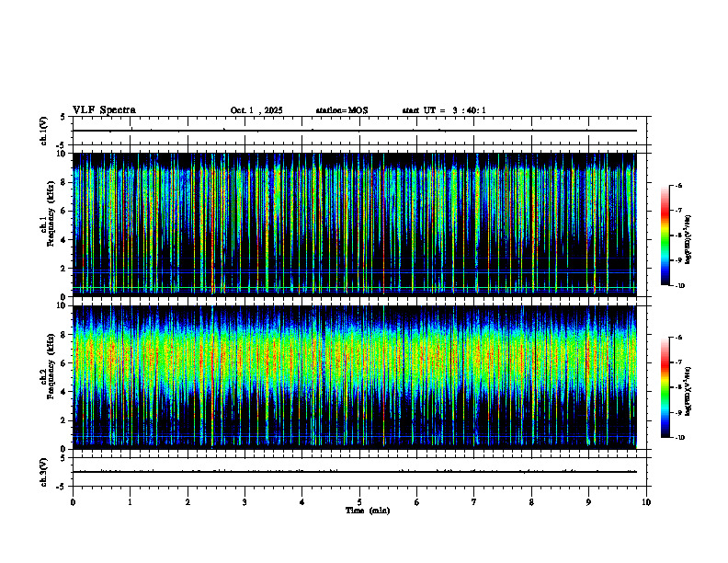
Task: Click the "10" kHz tick on ch.2 axis
Action: pos(62,305)
